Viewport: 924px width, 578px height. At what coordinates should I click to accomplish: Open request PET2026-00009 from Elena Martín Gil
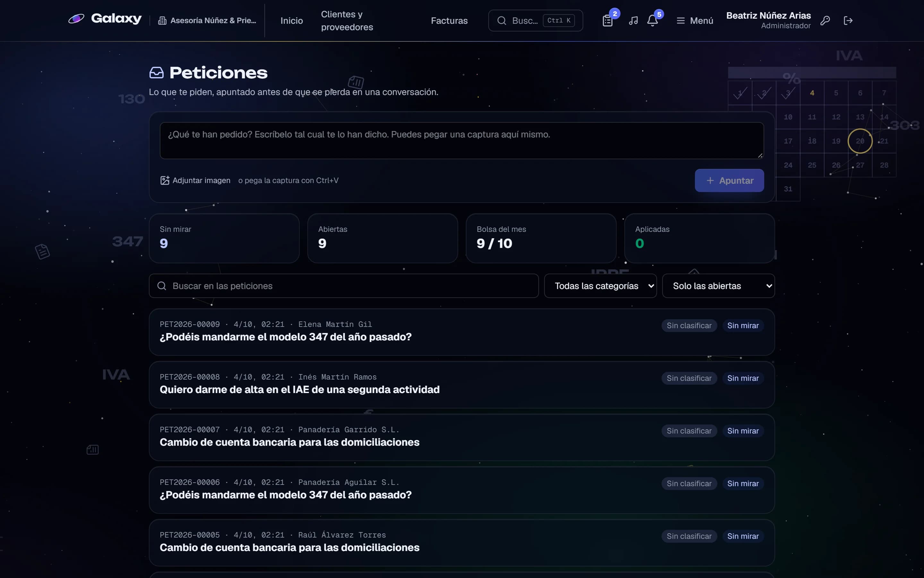[462, 332]
